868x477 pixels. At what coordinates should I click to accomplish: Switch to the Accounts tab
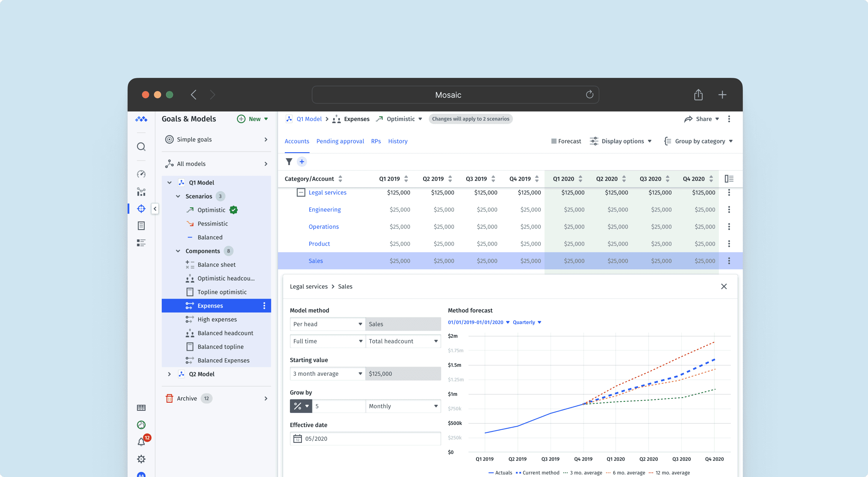coord(297,141)
